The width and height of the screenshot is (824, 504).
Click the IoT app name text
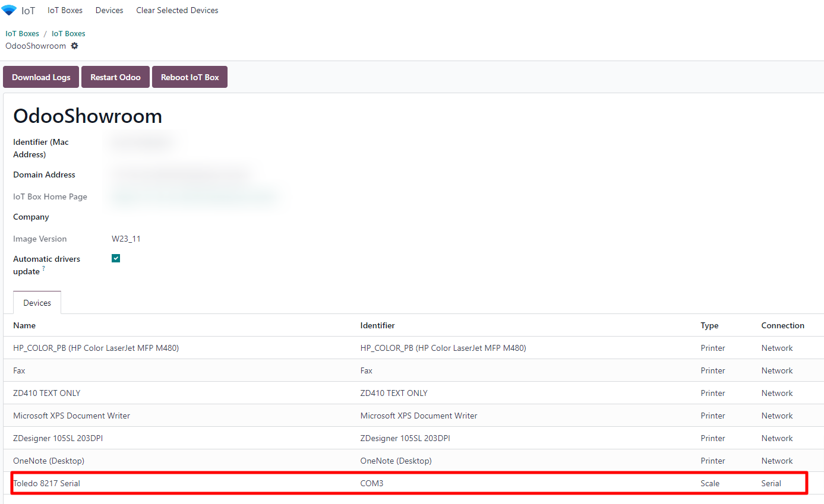28,11
